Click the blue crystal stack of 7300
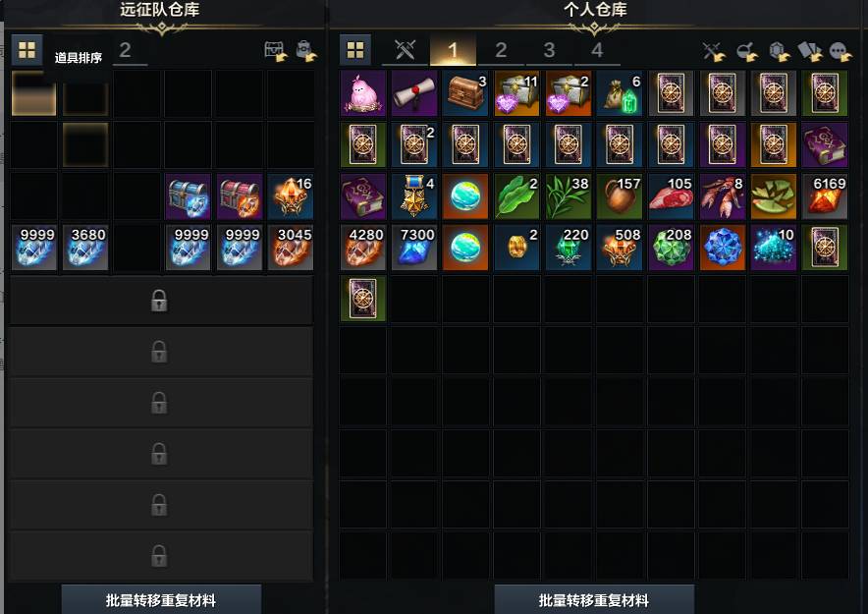This screenshot has height=614, width=868. [x=414, y=248]
